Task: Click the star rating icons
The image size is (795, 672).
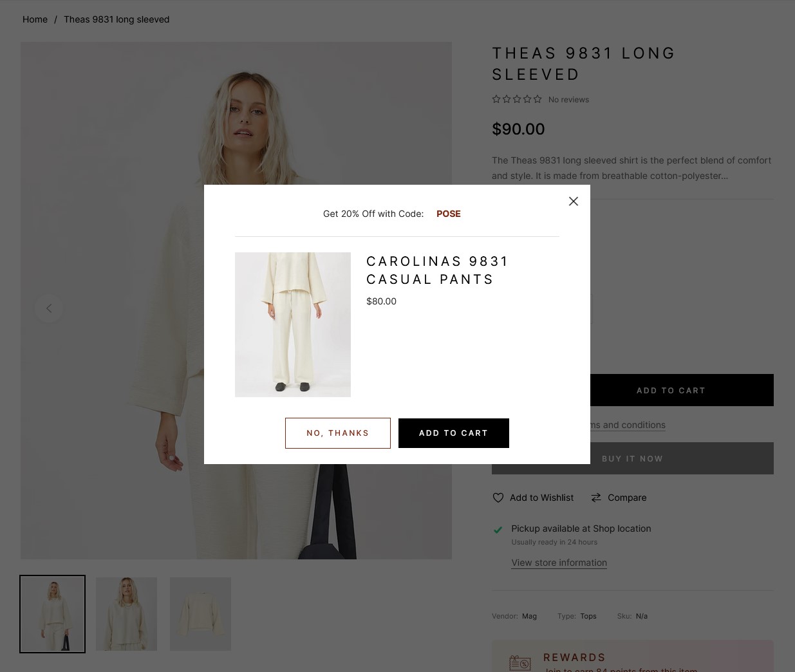Action: (517, 99)
